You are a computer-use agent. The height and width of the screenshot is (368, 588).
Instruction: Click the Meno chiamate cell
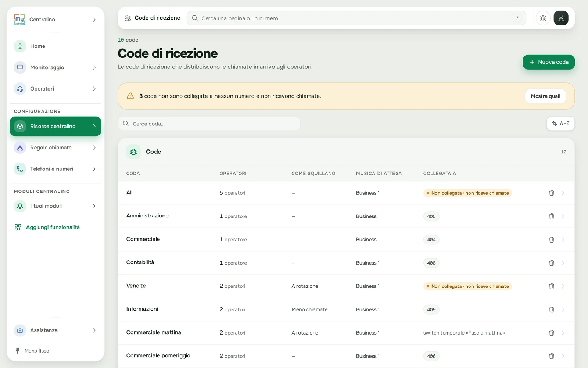click(x=309, y=309)
